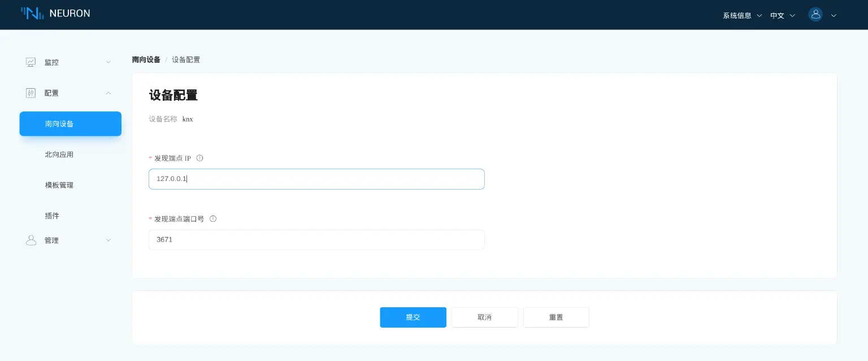Click the 监控 monitor chart icon

click(x=31, y=62)
